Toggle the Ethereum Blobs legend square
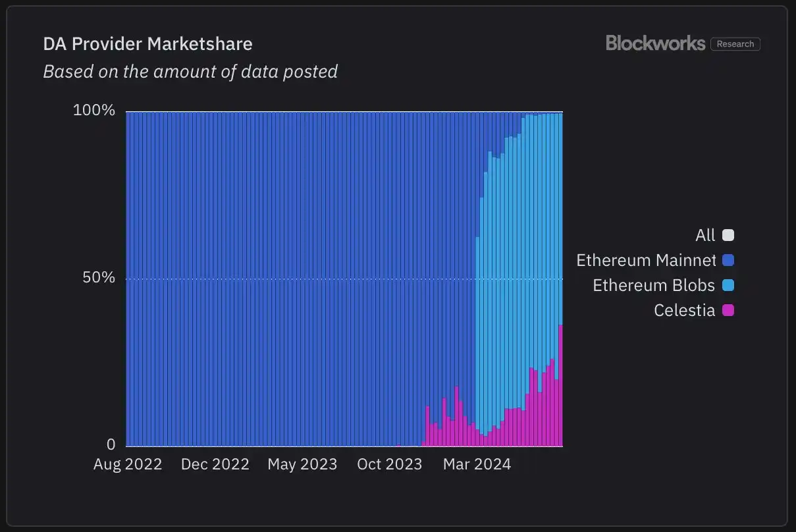Screen dimensions: 796x532 coord(728,285)
